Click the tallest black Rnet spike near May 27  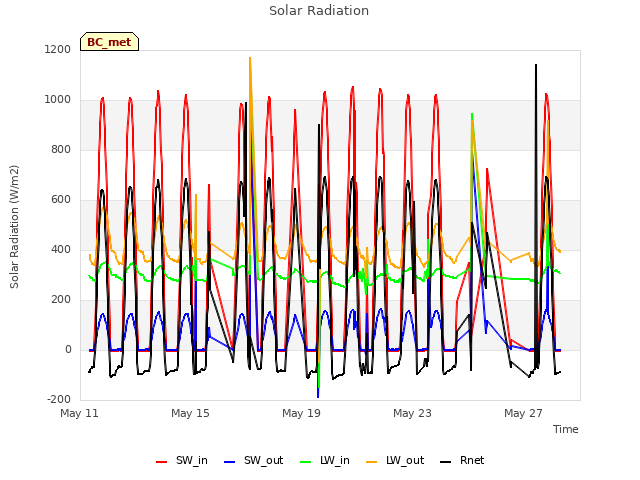pos(536,64)
